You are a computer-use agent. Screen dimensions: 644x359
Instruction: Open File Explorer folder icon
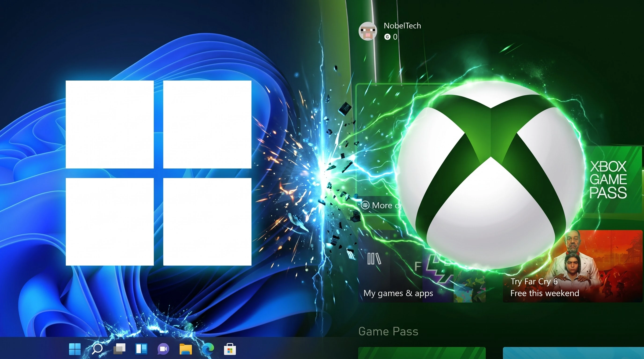pos(186,349)
